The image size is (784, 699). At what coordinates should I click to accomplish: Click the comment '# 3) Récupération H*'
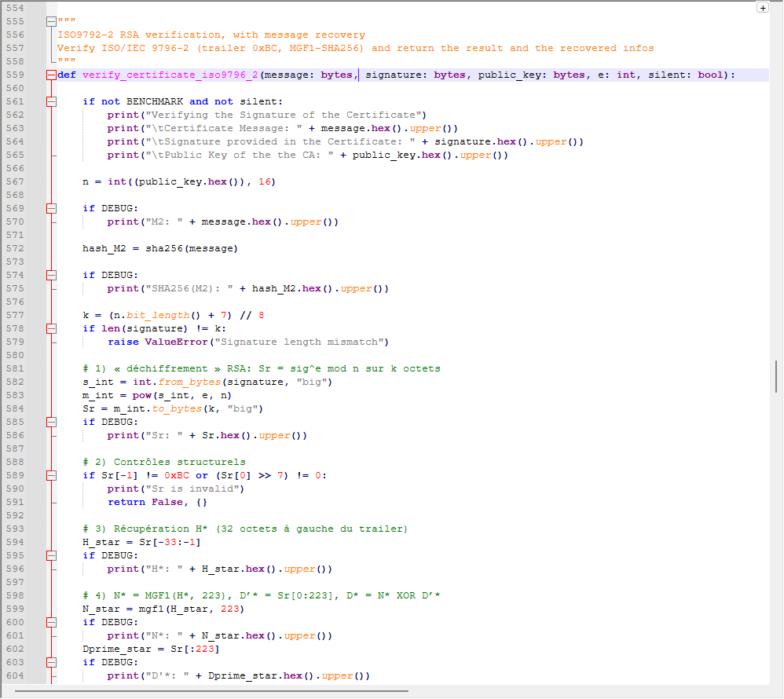tap(145, 529)
